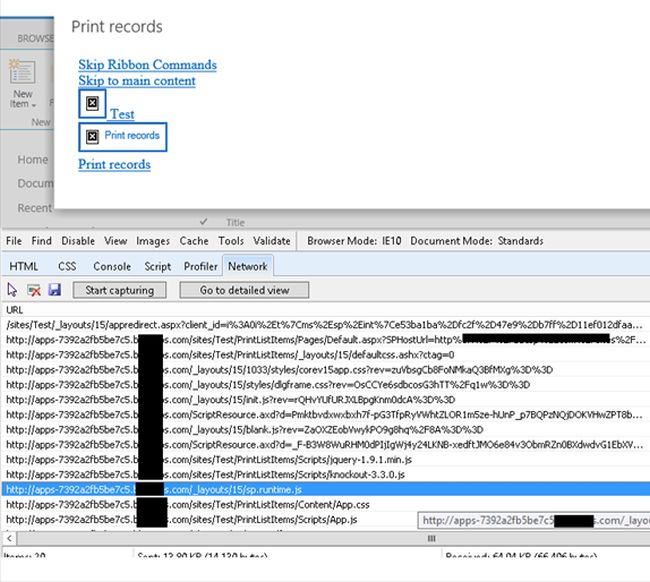Screen dimensions: 650x582
Task: Click the underlined Print records link
Action: [114, 164]
